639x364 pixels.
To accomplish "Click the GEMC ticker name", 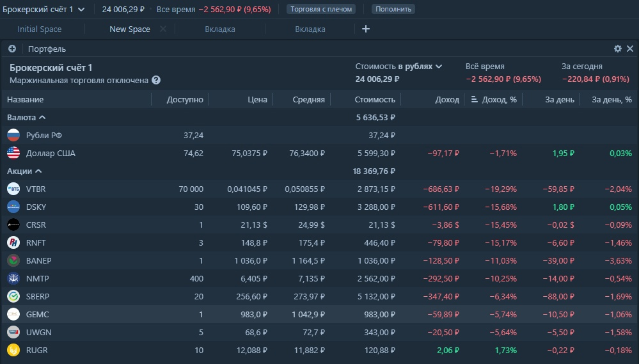I will click(x=38, y=315).
